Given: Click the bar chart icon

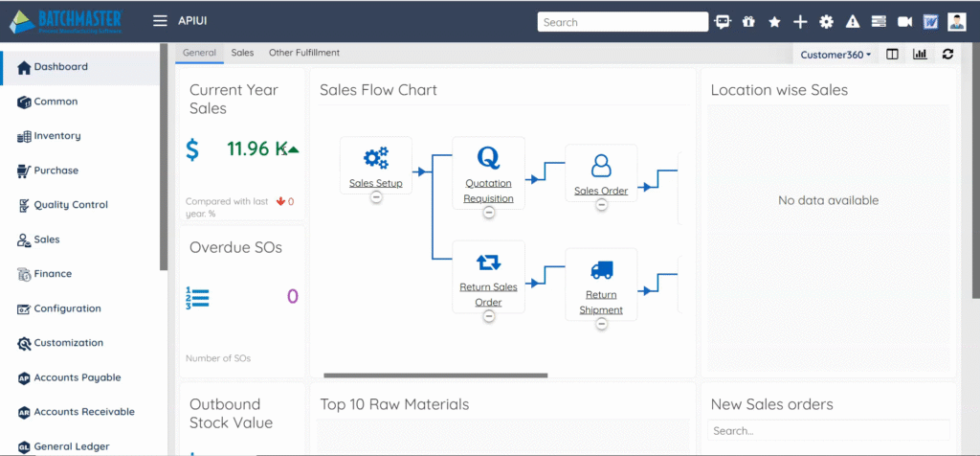Looking at the screenshot, I should coord(920,55).
